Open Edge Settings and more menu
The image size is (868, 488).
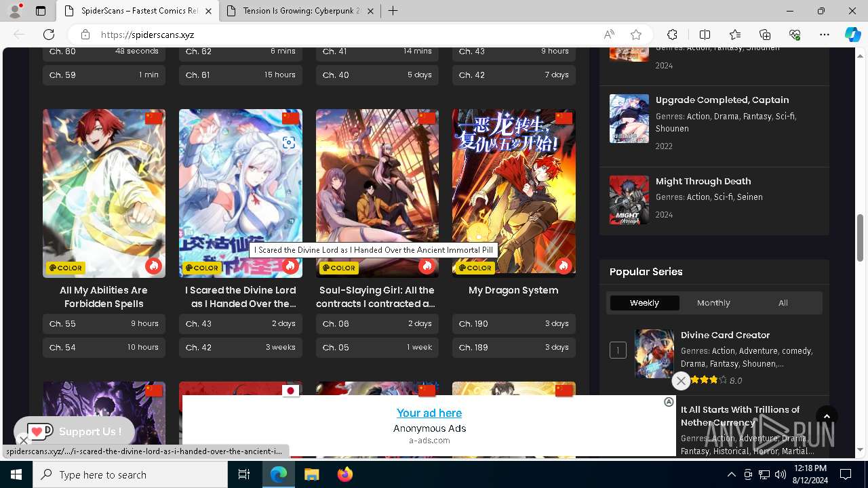[x=825, y=35]
